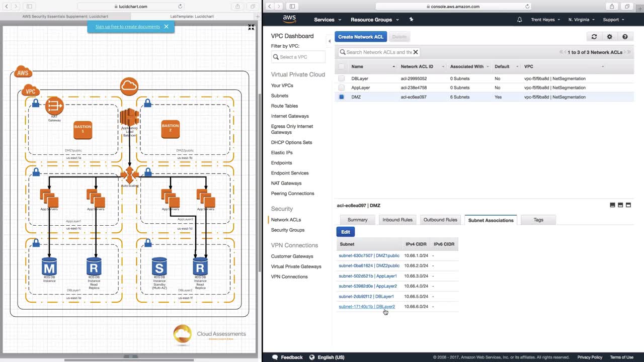Image resolution: width=644 pixels, height=362 pixels.
Task: Open the Trent Hayes account dropdown
Action: [x=545, y=20]
